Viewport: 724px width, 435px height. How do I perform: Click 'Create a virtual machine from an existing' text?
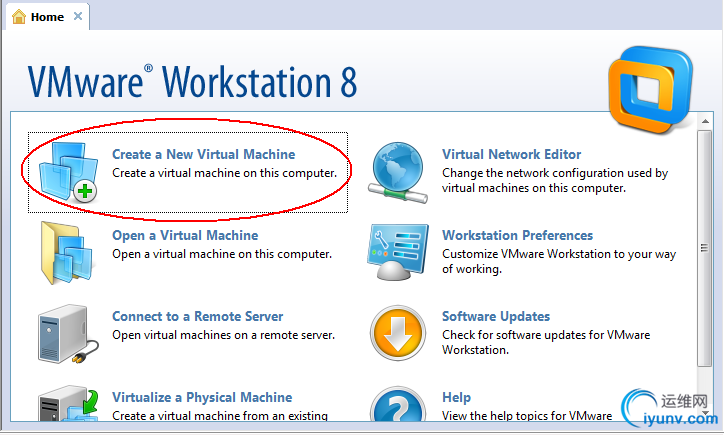point(220,416)
